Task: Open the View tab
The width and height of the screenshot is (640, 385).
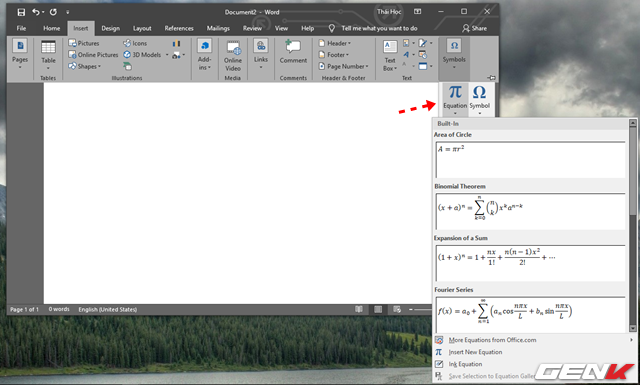Action: [x=281, y=28]
